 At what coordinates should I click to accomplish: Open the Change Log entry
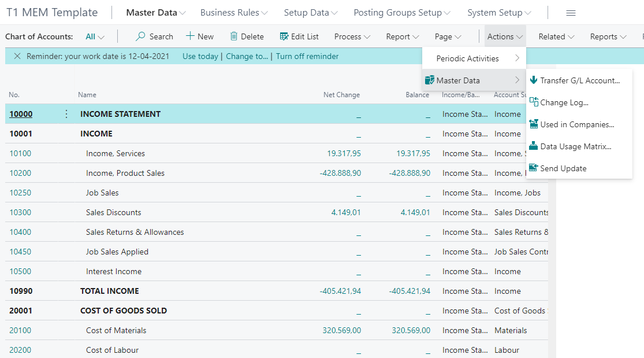point(564,102)
